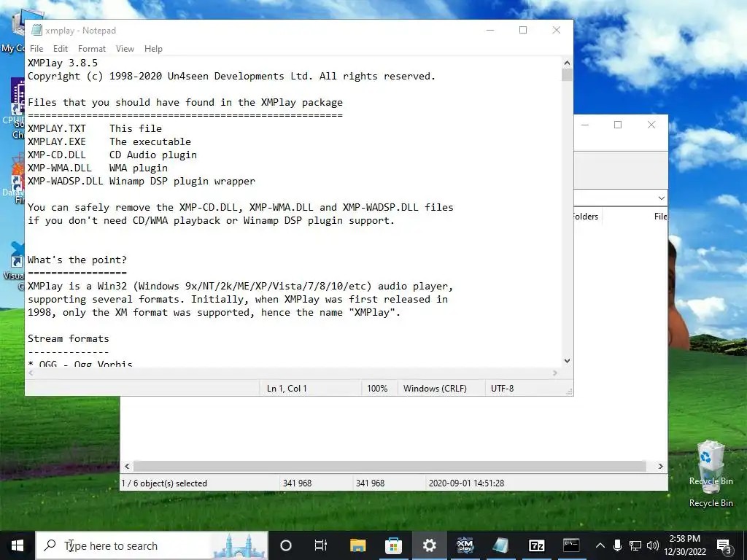Click the Notepad vertical scrollbar up arrow

coord(567,63)
